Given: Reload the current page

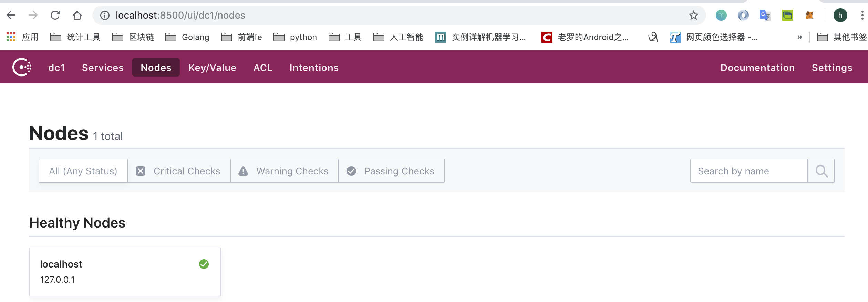Looking at the screenshot, I should (x=55, y=15).
